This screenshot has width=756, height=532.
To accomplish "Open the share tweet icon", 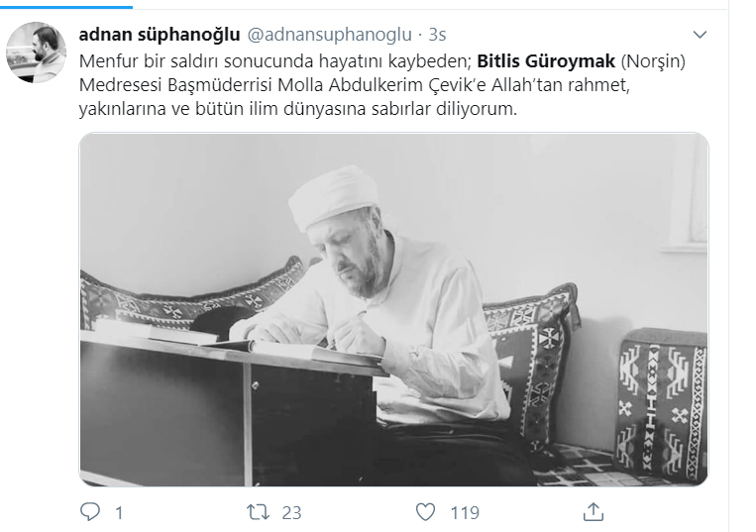I will click(594, 512).
